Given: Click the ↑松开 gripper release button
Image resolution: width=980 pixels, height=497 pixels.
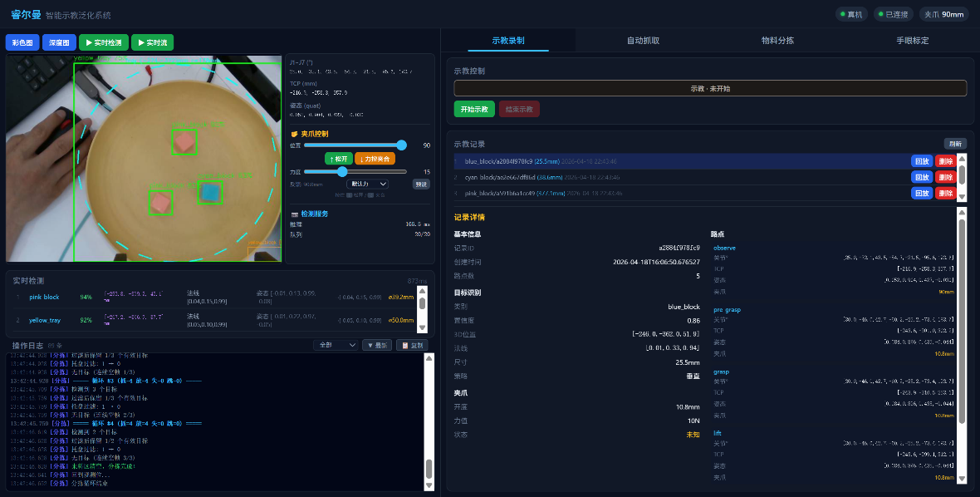Looking at the screenshot, I should coord(338,158).
